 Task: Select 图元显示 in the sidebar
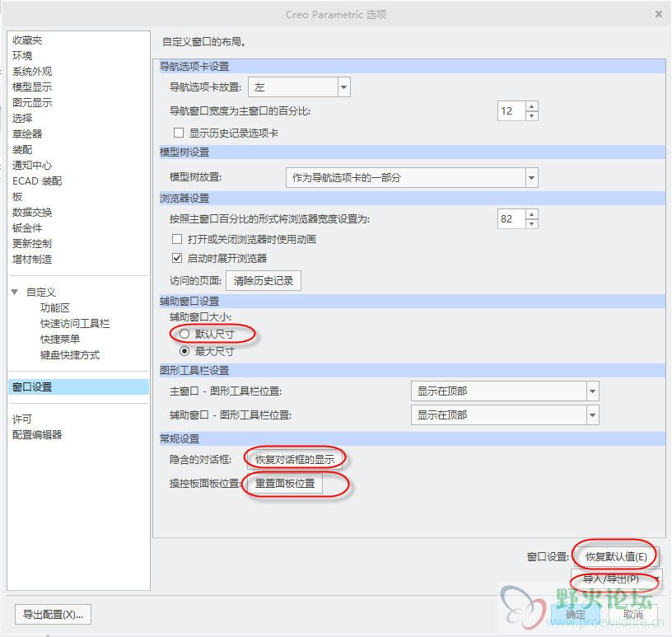point(32,102)
